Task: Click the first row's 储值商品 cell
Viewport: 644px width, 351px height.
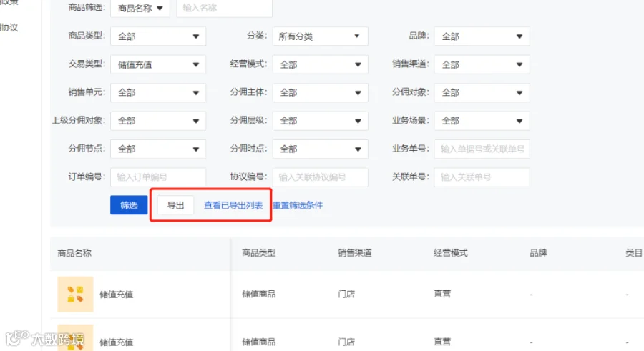Action: 259,294
